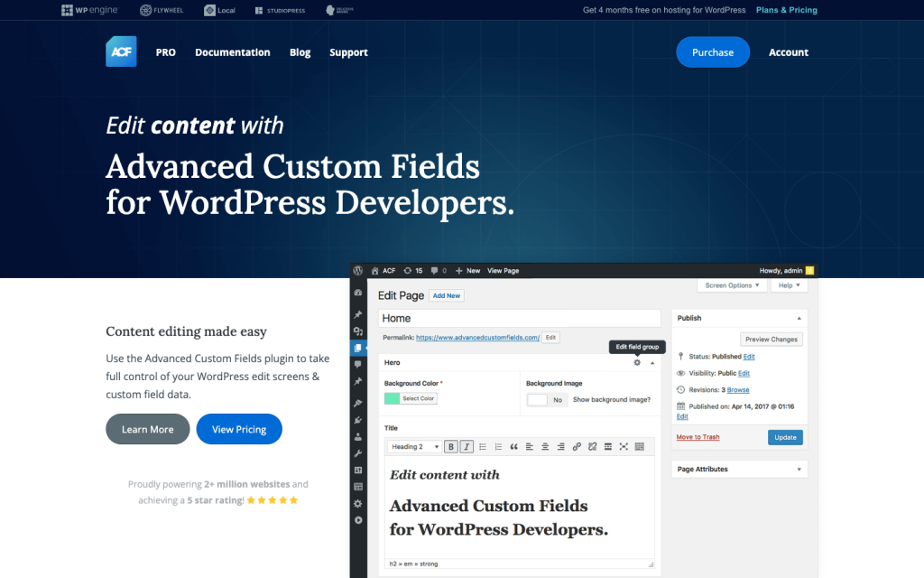Click the Plans & Pricing link
The height and width of the screenshot is (578, 924).
tap(787, 10)
